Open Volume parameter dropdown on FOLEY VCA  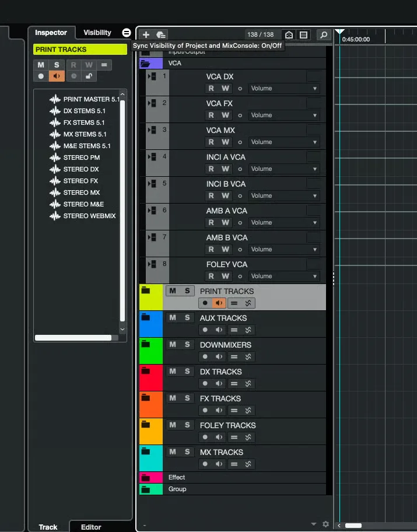pos(284,276)
